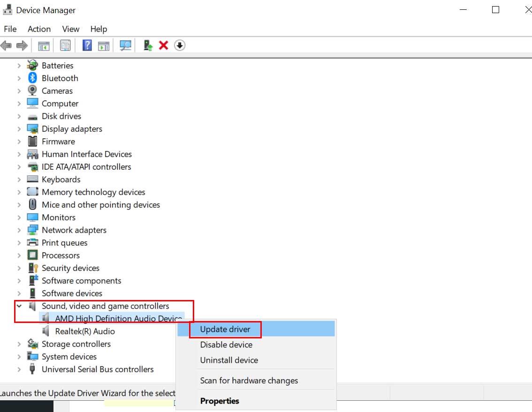Click the Show/Hide Console Tree toolbar icon

pyautogui.click(x=44, y=45)
